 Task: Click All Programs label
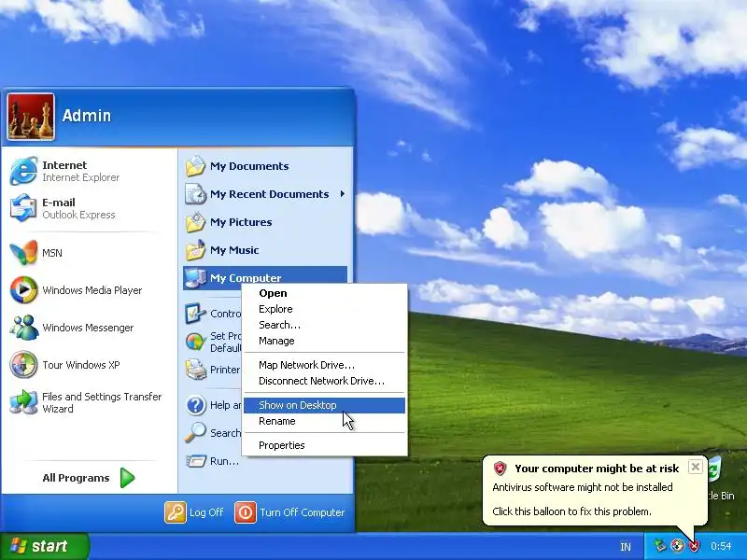pyautogui.click(x=76, y=478)
